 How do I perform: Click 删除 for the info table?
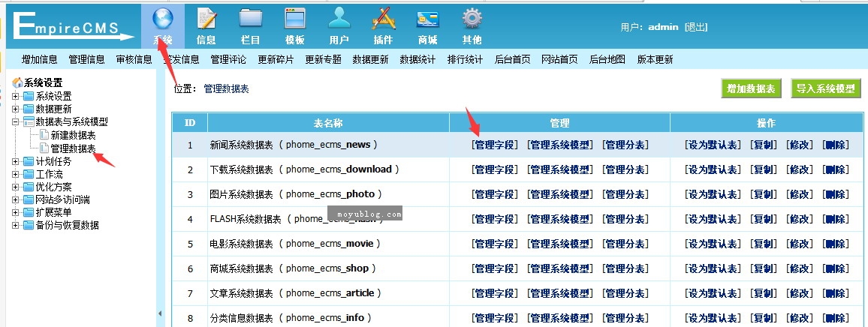coord(836,317)
